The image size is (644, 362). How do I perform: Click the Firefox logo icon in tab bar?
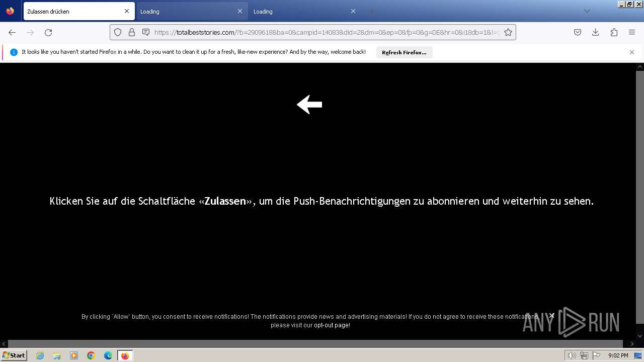click(10, 11)
